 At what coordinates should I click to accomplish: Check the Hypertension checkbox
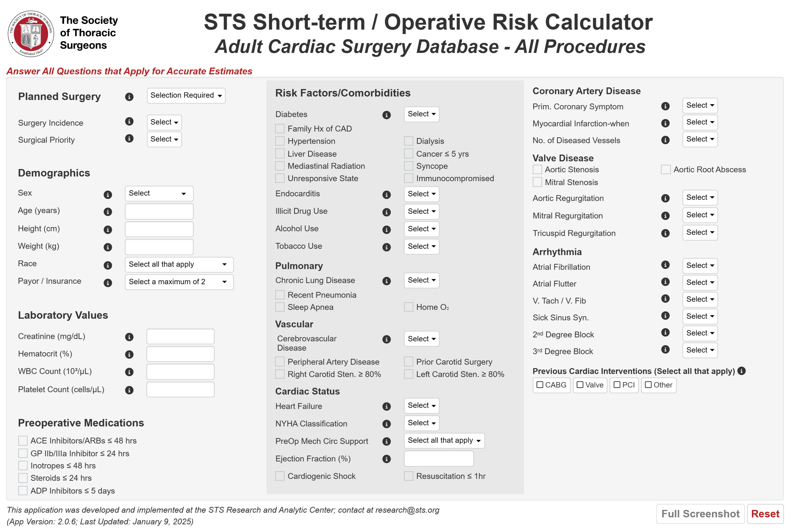(280, 141)
